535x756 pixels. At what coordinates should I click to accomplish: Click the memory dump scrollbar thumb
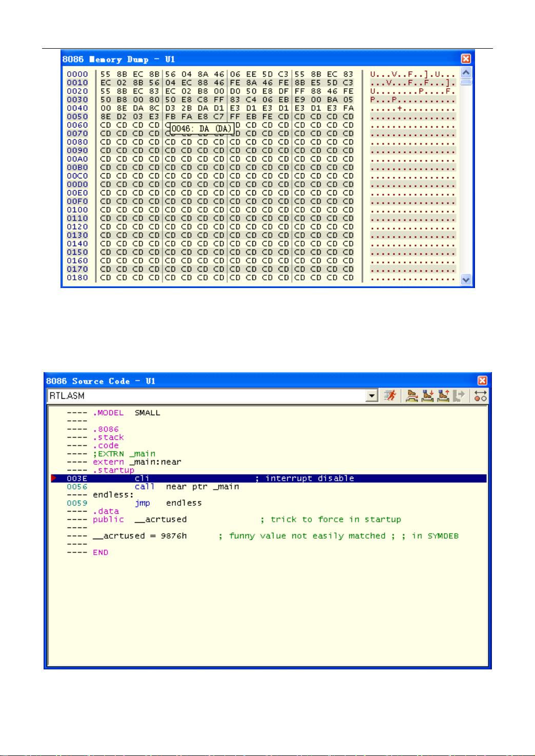466,82
